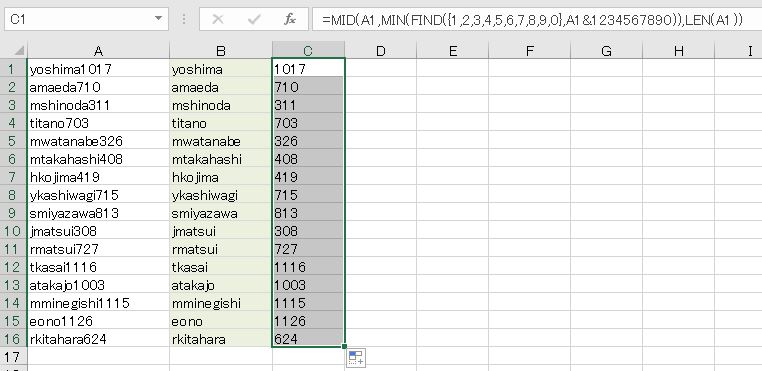Open the Auto Fill Options icon below C16
Image resolution: width=762 pixels, height=371 pixels.
tap(356, 358)
